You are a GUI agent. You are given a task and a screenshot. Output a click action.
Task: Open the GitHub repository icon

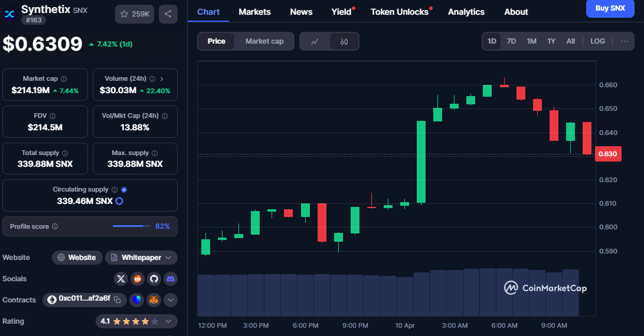153,279
